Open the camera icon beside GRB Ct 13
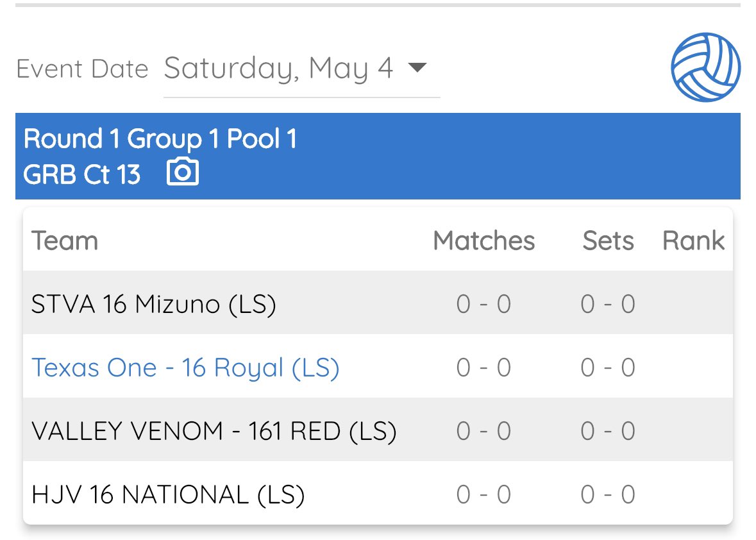The width and height of the screenshot is (756, 540). tap(183, 173)
